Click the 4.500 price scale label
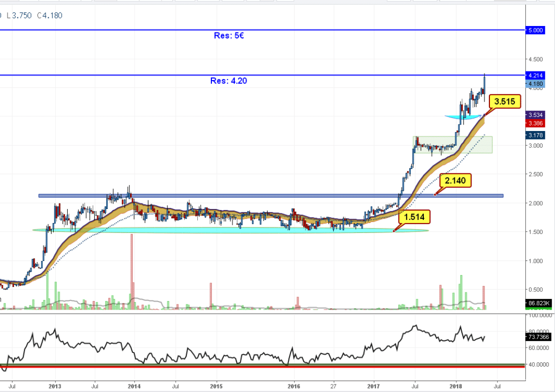Image resolution: width=555 pixels, height=392 pixels. (535, 60)
